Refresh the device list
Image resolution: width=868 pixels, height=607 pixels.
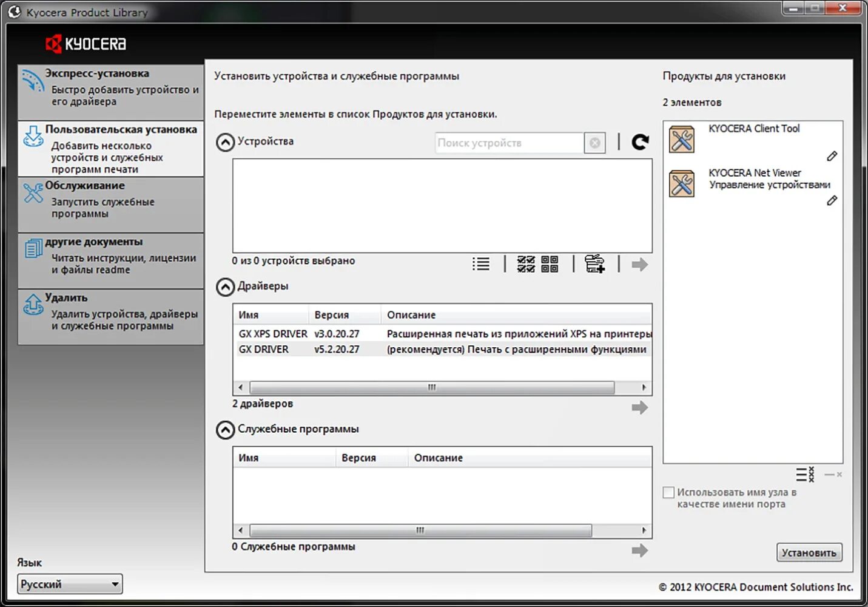(640, 142)
